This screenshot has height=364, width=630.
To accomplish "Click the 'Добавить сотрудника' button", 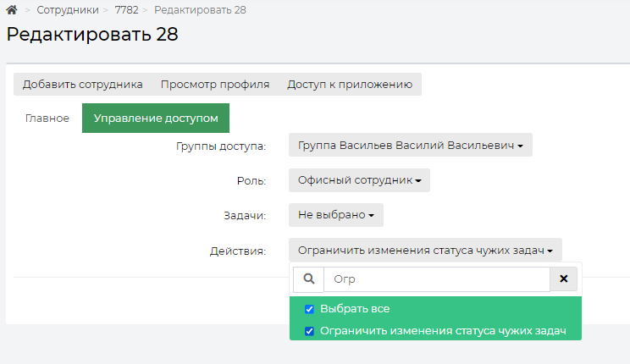I will [82, 85].
